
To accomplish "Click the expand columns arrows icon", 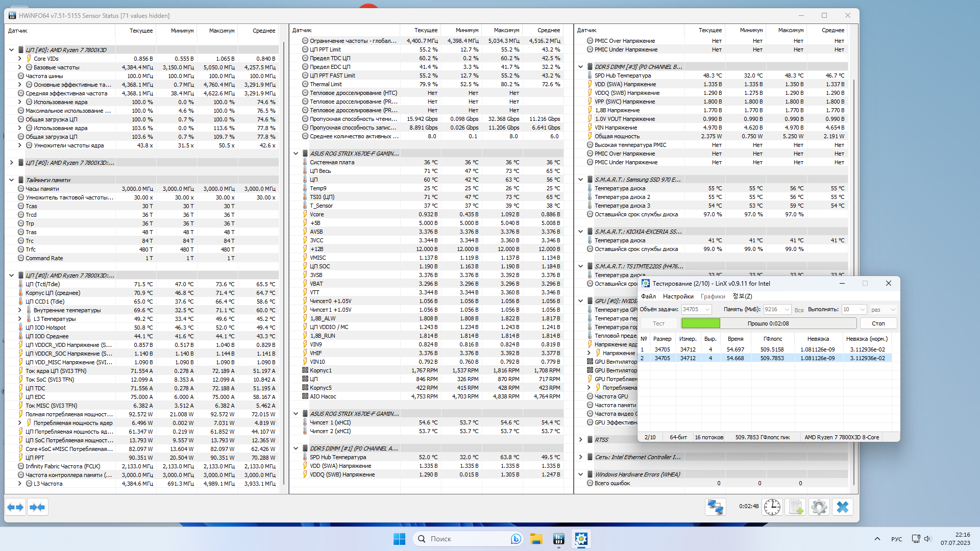I will 15,507.
